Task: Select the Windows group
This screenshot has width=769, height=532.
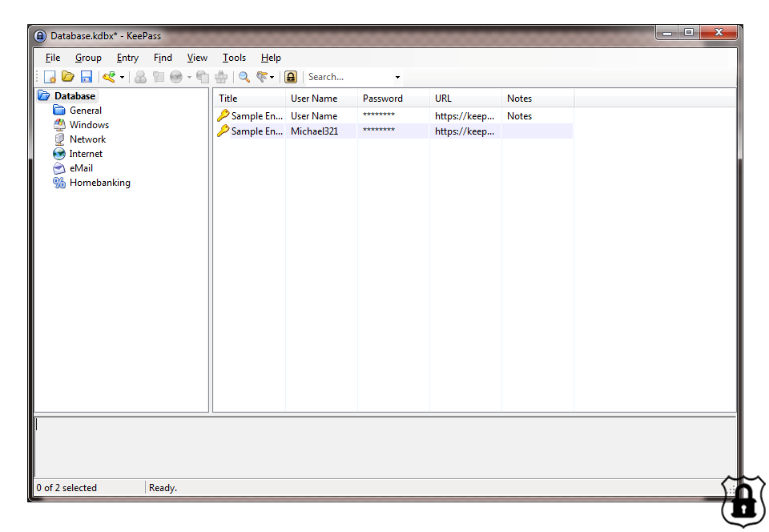Action: pyautogui.click(x=89, y=125)
